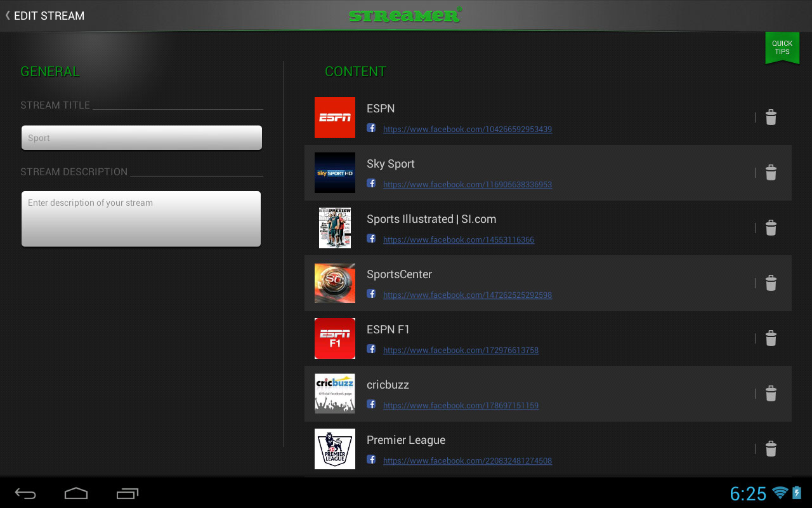Open Sports Illustrated link 14553116366

pos(459,240)
